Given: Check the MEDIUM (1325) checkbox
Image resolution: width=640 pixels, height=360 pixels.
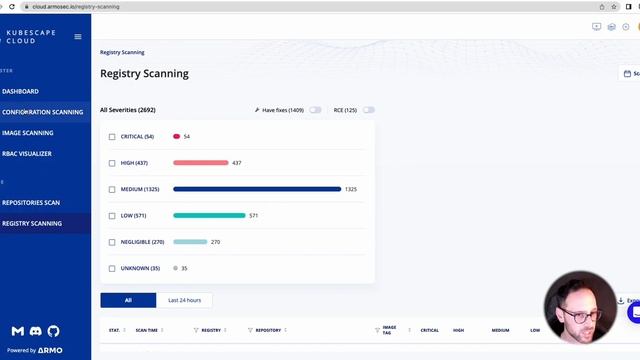Looking at the screenshot, I should (x=112, y=189).
